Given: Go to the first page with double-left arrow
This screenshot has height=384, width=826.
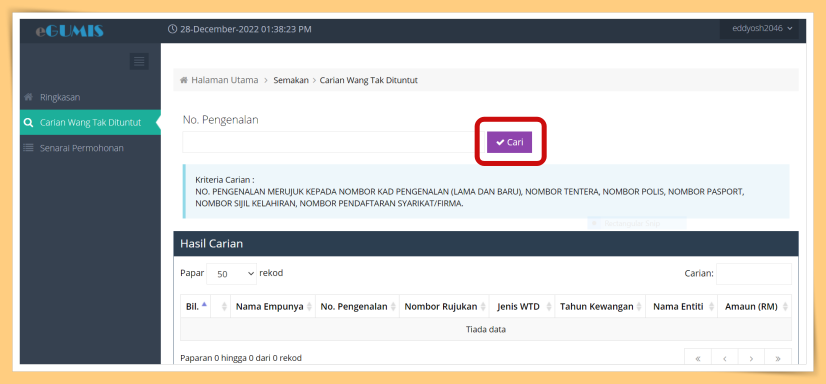Looking at the screenshot, I should (x=698, y=358).
